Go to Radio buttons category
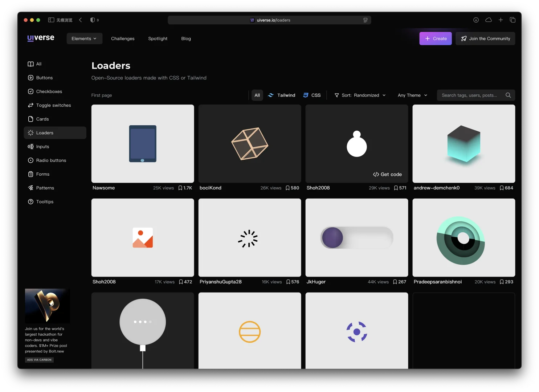 tap(55, 160)
